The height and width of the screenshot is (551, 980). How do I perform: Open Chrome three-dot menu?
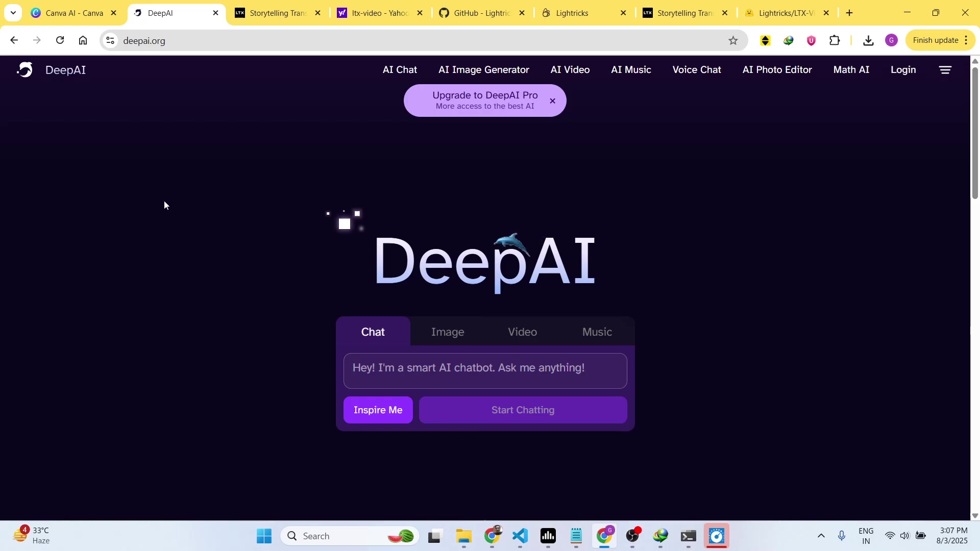966,40
